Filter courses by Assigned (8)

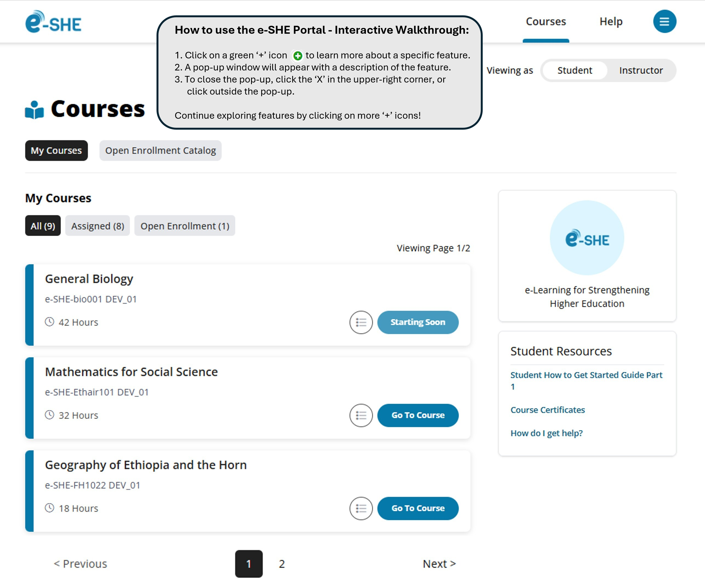pos(97,226)
